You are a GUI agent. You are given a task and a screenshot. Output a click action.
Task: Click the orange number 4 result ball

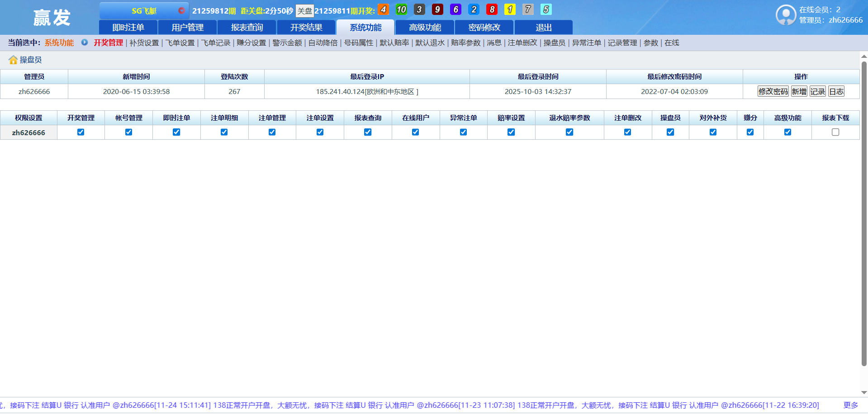(383, 9)
